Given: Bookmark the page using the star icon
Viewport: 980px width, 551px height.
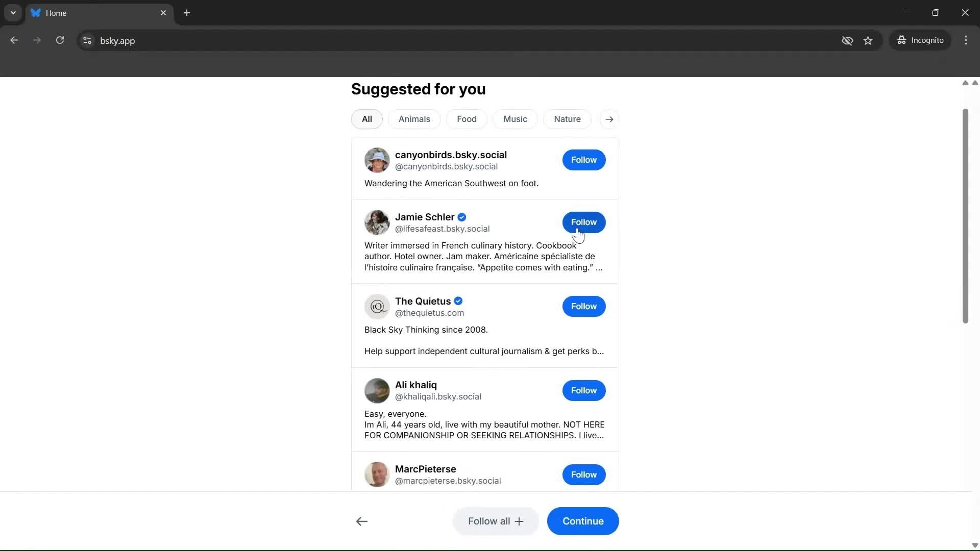Looking at the screenshot, I should pos(869,40).
